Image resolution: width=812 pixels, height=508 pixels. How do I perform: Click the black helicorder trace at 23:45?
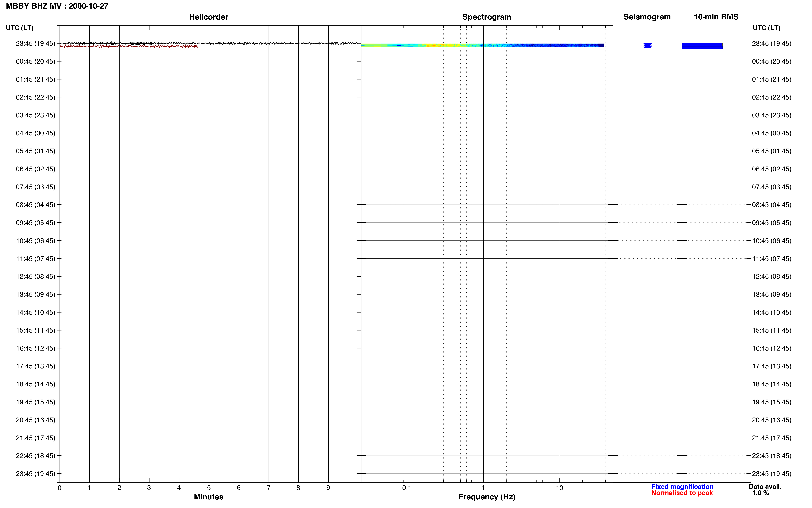(x=209, y=43)
